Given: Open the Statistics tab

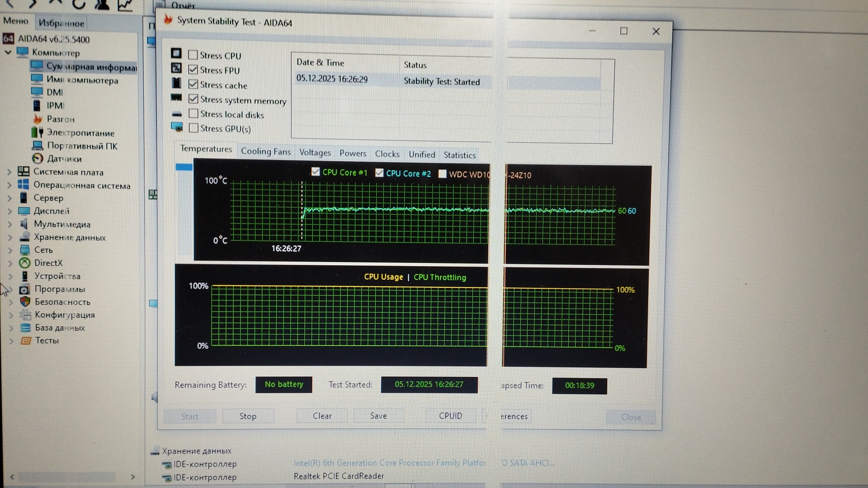Looking at the screenshot, I should (x=459, y=155).
